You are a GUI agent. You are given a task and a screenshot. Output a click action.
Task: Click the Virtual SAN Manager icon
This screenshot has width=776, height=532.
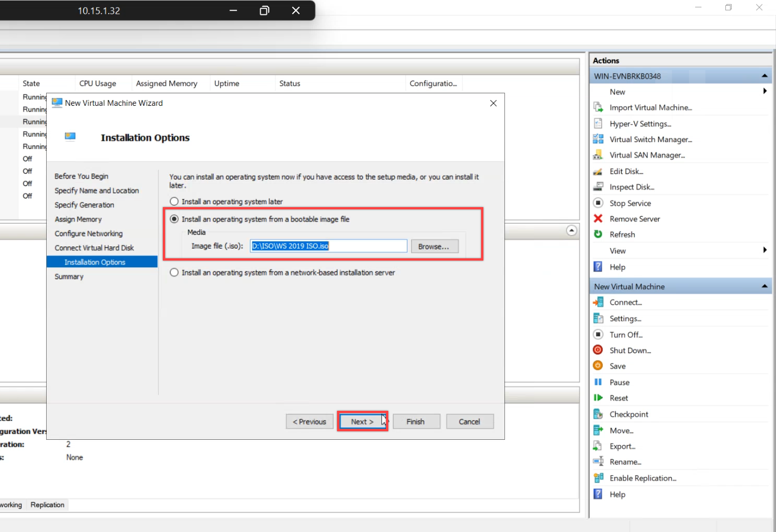[598, 155]
